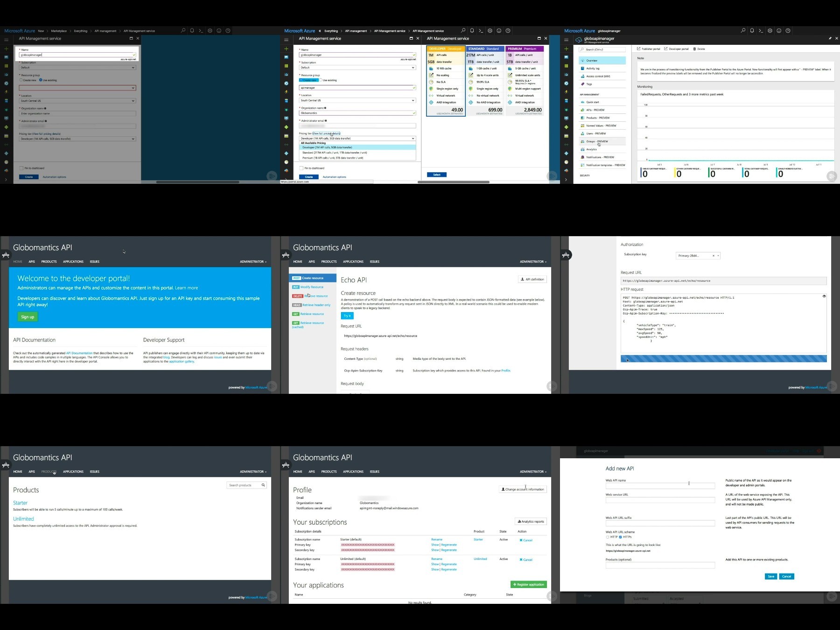
Task: Check Pin to dashboard on pricing tier screen
Action: (x=301, y=168)
